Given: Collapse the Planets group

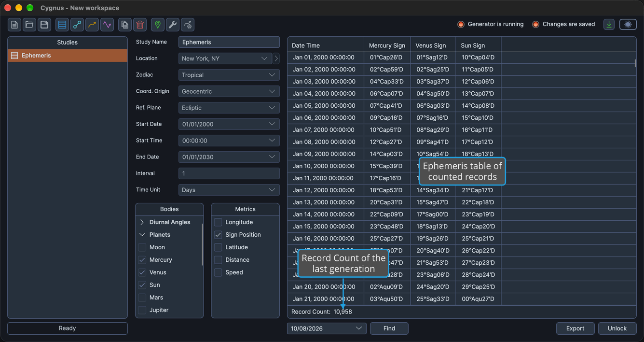Looking at the screenshot, I should tap(142, 235).
